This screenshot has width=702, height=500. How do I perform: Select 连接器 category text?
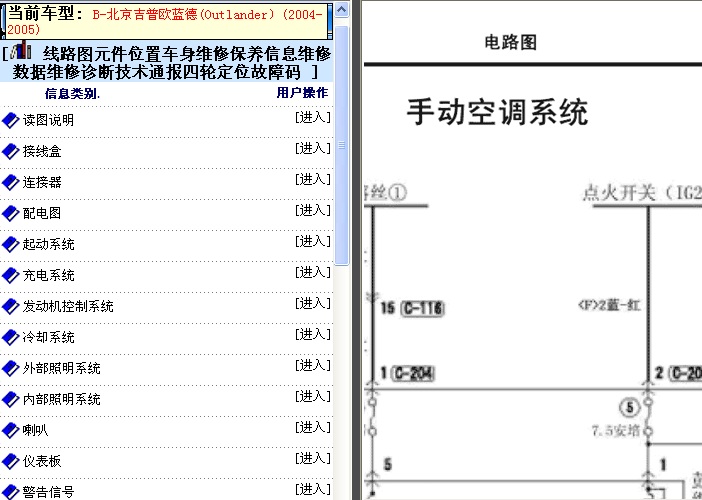click(x=42, y=182)
